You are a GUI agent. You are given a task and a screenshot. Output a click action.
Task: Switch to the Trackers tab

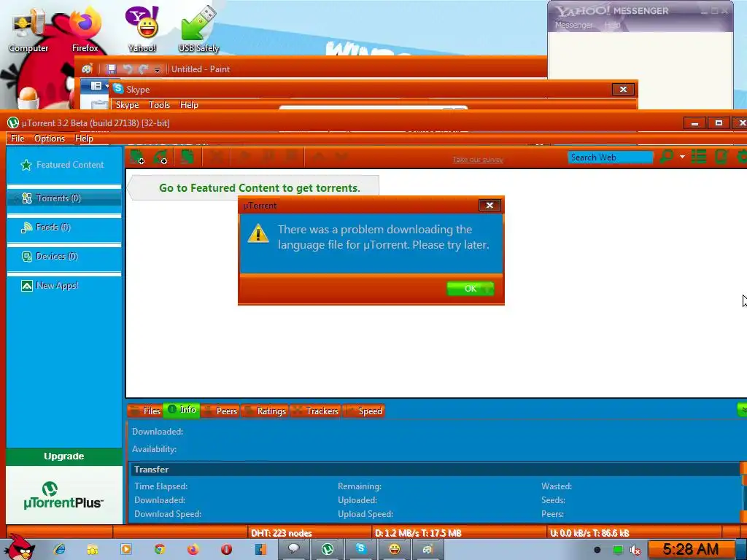315,411
